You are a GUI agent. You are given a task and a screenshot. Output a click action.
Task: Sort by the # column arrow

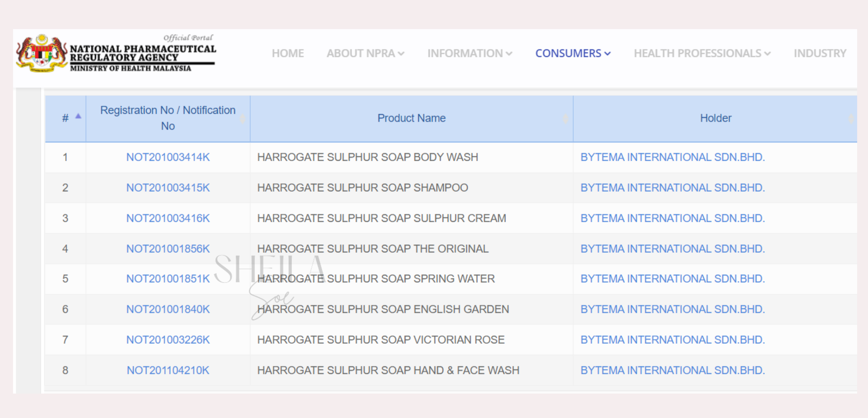tap(78, 116)
